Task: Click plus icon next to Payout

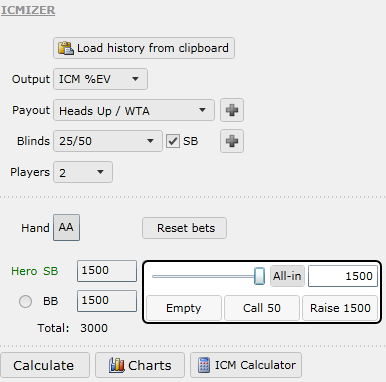Action: [x=232, y=110]
